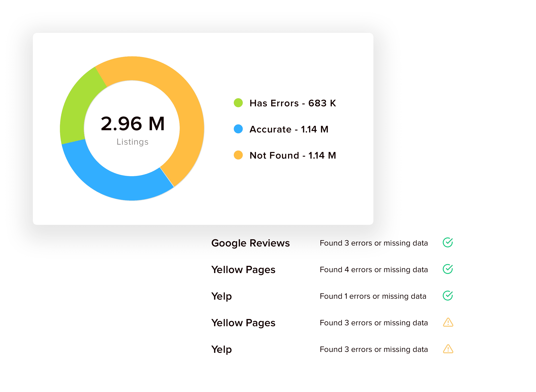Screen dimensions: 536x392
Task: Open the Yellow Pages name with 4 errors
Action: (243, 270)
